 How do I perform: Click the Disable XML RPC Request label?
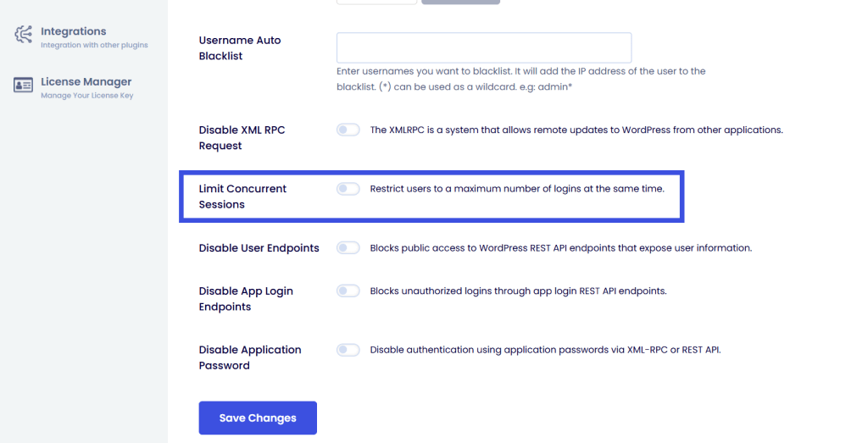[x=242, y=137]
